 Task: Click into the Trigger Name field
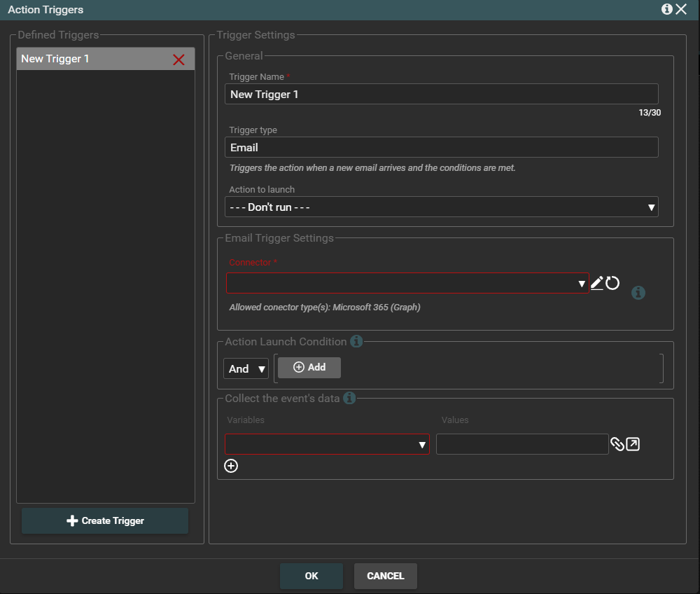tap(441, 95)
